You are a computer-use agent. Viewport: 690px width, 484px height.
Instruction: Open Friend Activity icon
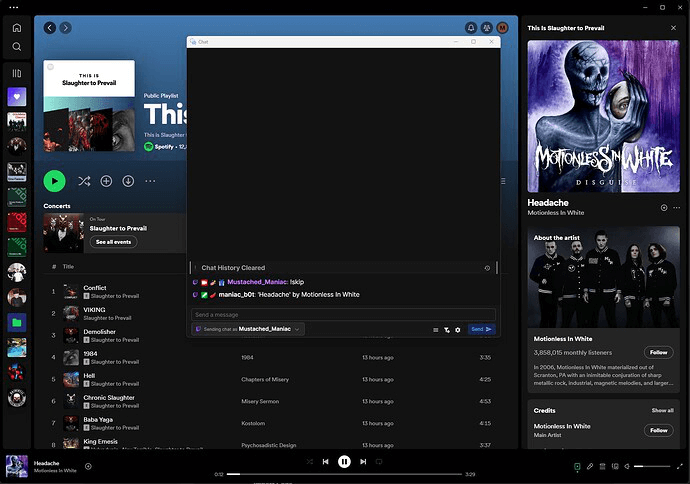(x=487, y=28)
